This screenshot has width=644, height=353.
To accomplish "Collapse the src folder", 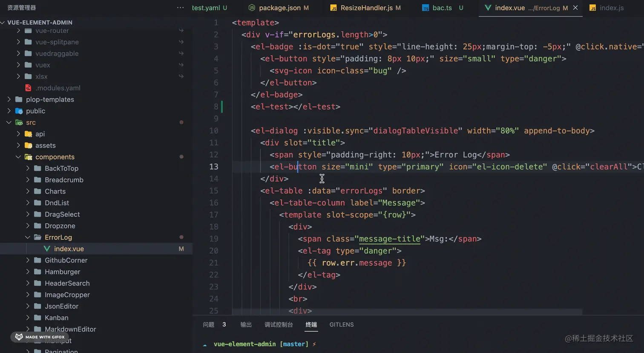I will (x=9, y=122).
